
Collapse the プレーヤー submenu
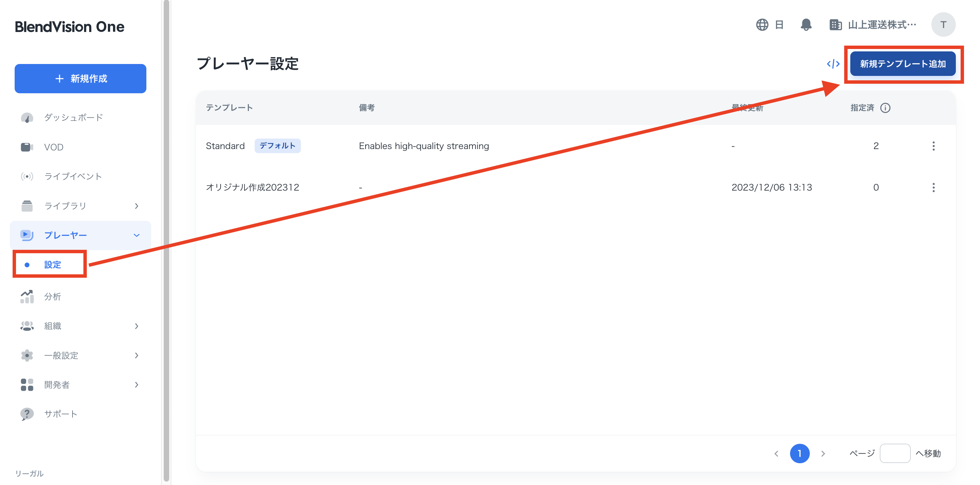(136, 236)
